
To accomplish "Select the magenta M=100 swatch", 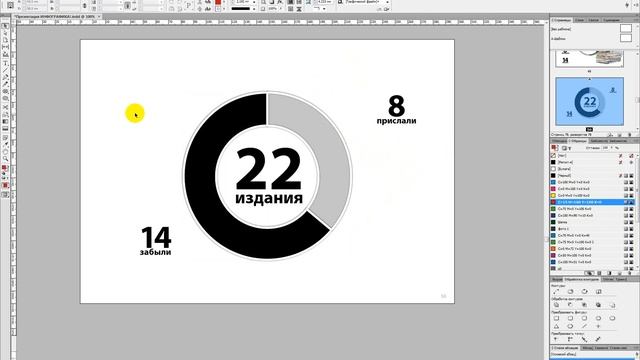I will click(591, 189).
